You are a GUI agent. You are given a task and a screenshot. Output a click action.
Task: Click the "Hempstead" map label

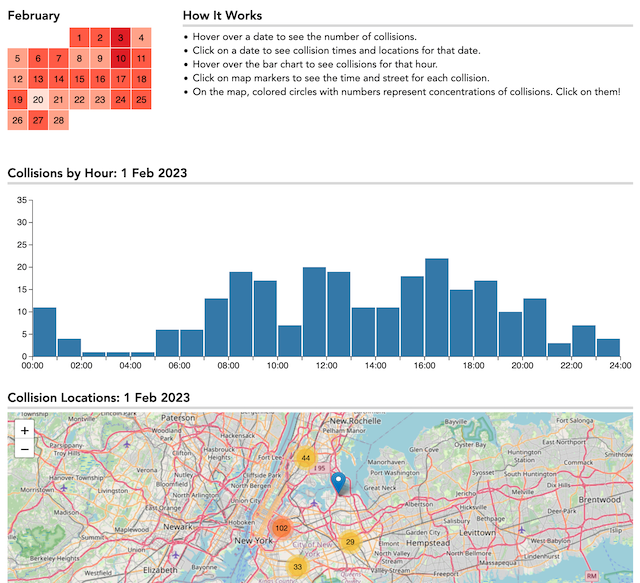428,543
